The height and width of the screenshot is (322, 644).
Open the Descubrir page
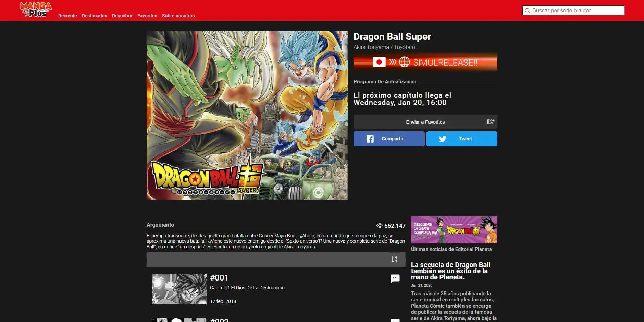coord(122,16)
